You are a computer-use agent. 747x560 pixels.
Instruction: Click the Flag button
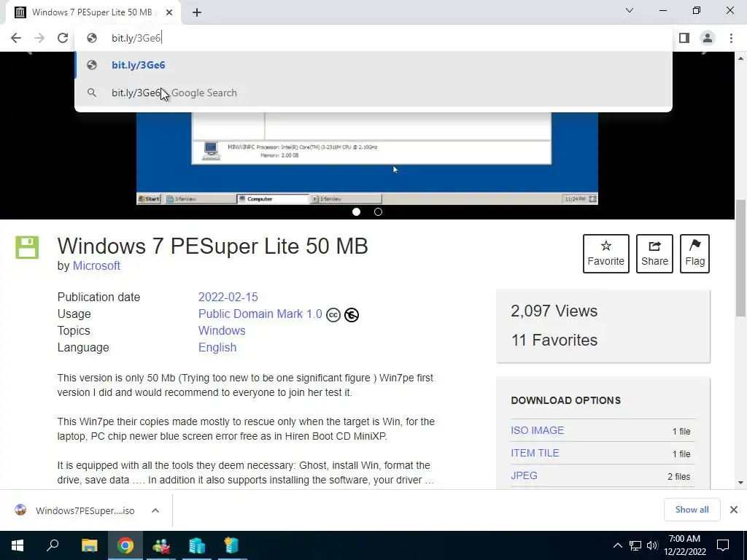[694, 254]
